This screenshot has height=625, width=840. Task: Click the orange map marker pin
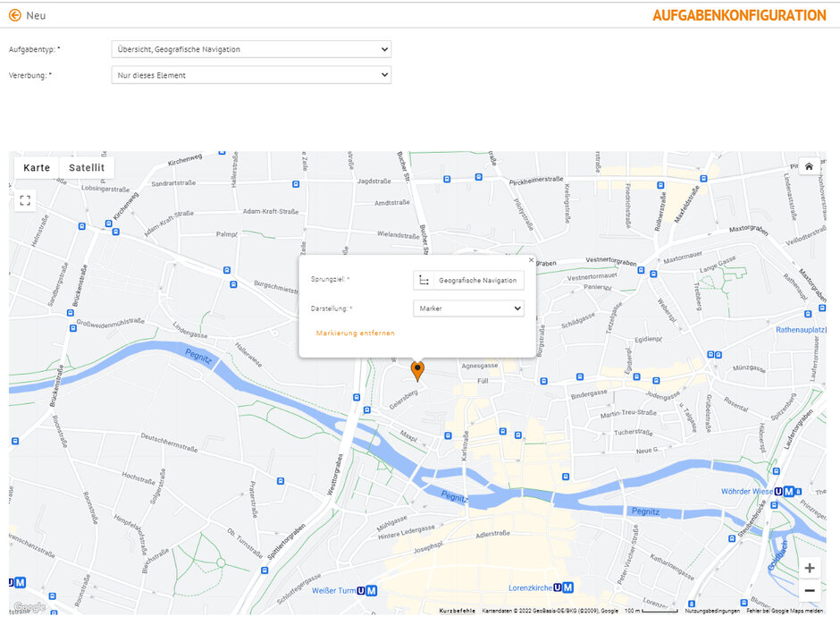pos(417,370)
